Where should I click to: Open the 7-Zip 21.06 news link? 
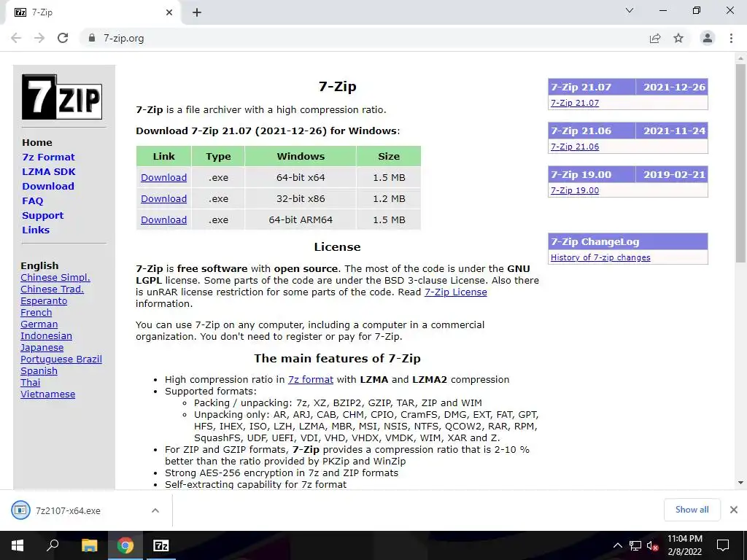pyautogui.click(x=575, y=147)
